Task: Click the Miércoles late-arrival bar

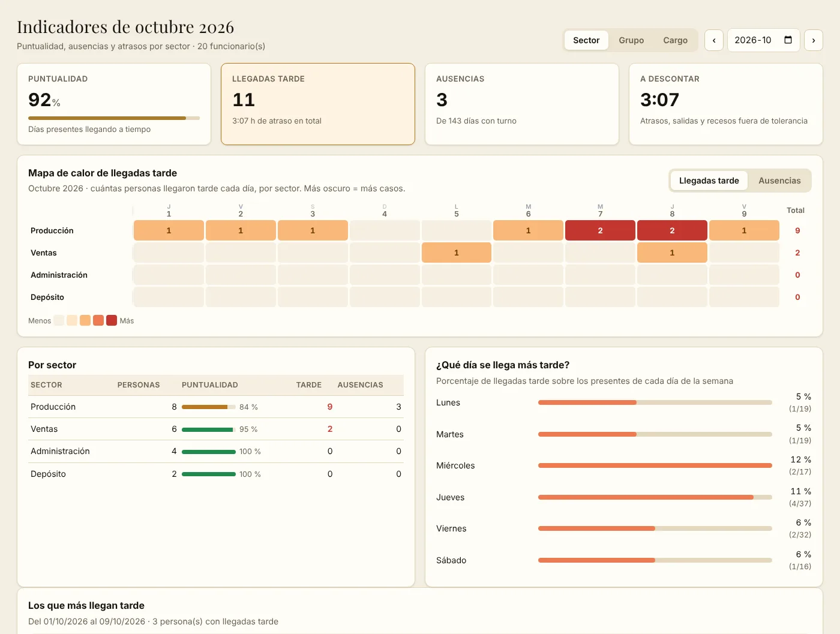Action: pyautogui.click(x=655, y=465)
